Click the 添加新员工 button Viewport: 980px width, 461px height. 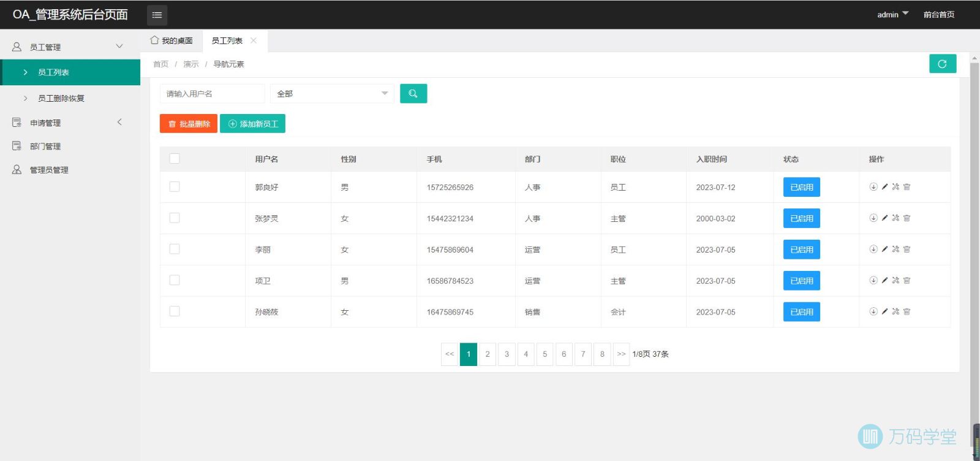click(x=252, y=124)
